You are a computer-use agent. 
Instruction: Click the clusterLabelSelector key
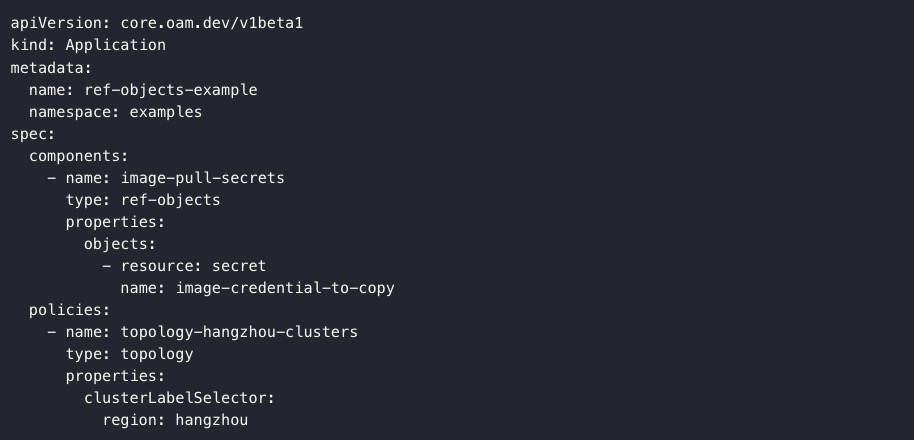pyautogui.click(x=176, y=398)
